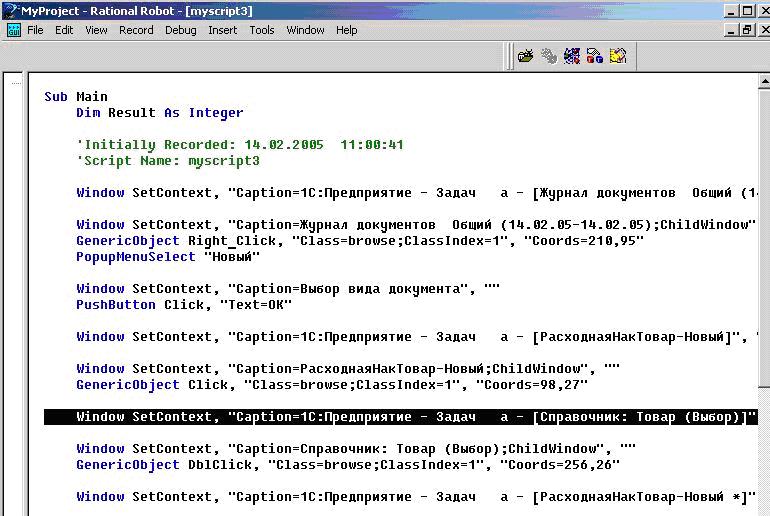Click the SetContext line with 'Журнал документов Общий;ChildWindow'
This screenshot has width=770, height=516.
tap(416, 225)
